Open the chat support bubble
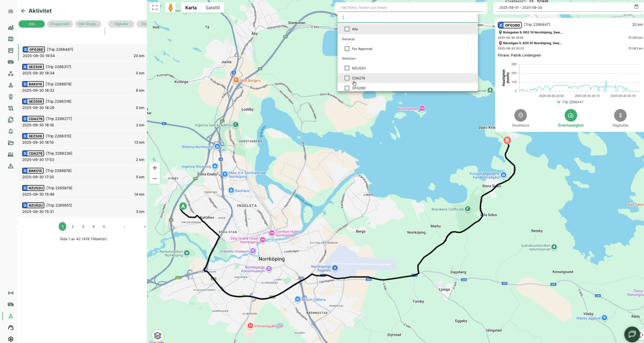 (x=632, y=334)
